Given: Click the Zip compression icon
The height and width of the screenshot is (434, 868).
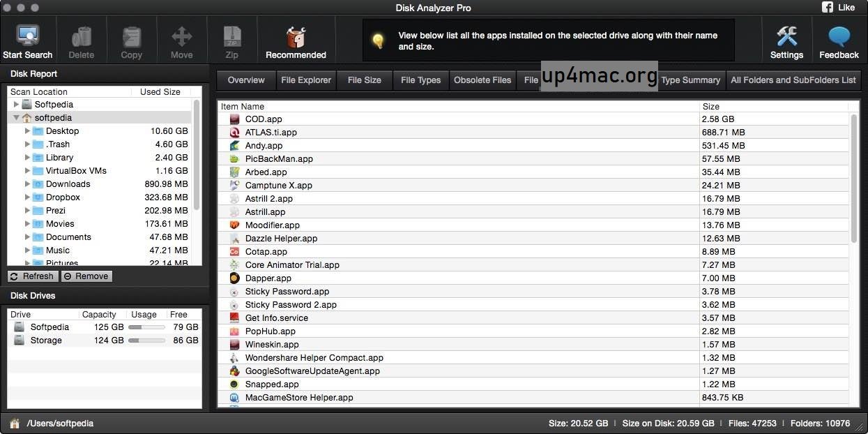Looking at the screenshot, I should coord(231,35).
